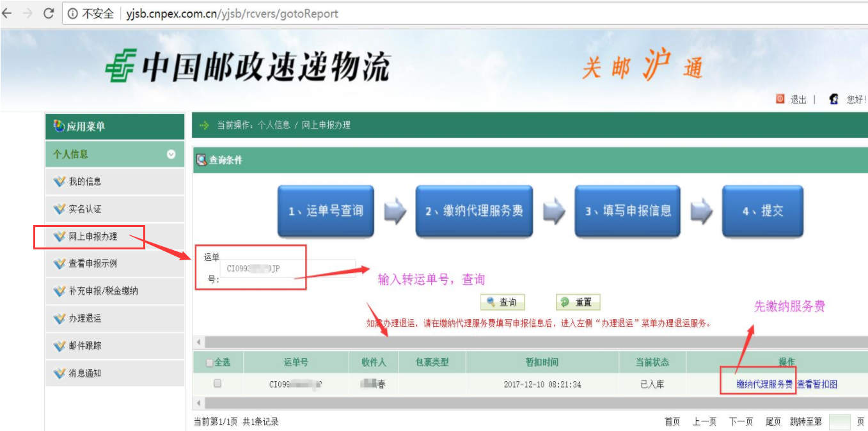Click the 查询 search button
This screenshot has height=431, width=868.
(x=502, y=302)
